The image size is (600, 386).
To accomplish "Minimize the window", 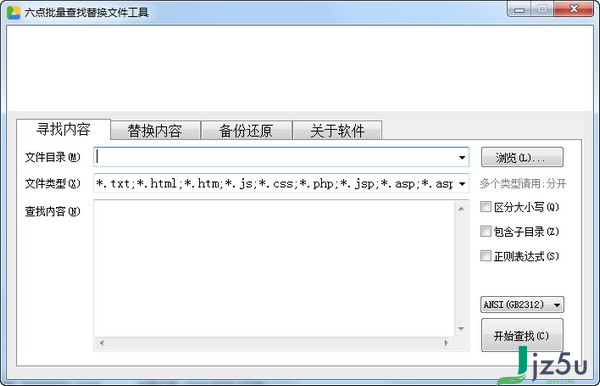I will click(519, 9).
